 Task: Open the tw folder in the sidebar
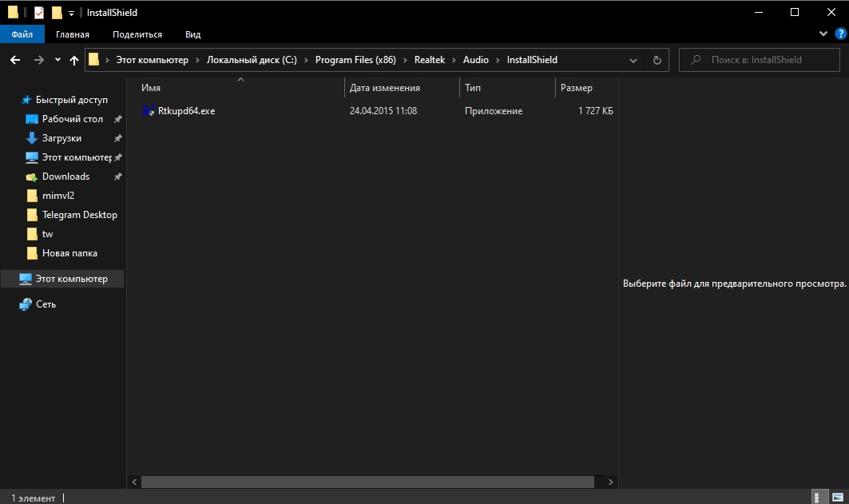(48, 234)
